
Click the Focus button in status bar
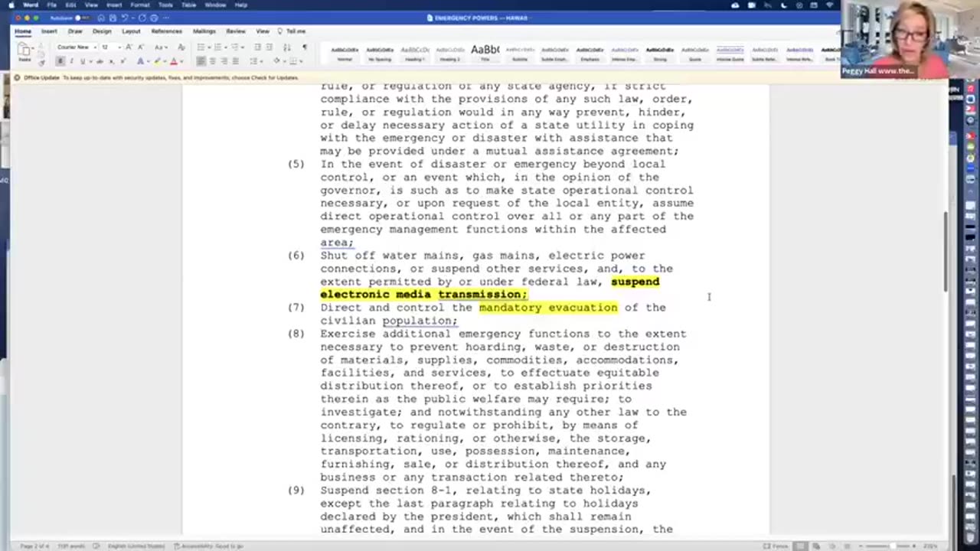pyautogui.click(x=777, y=546)
